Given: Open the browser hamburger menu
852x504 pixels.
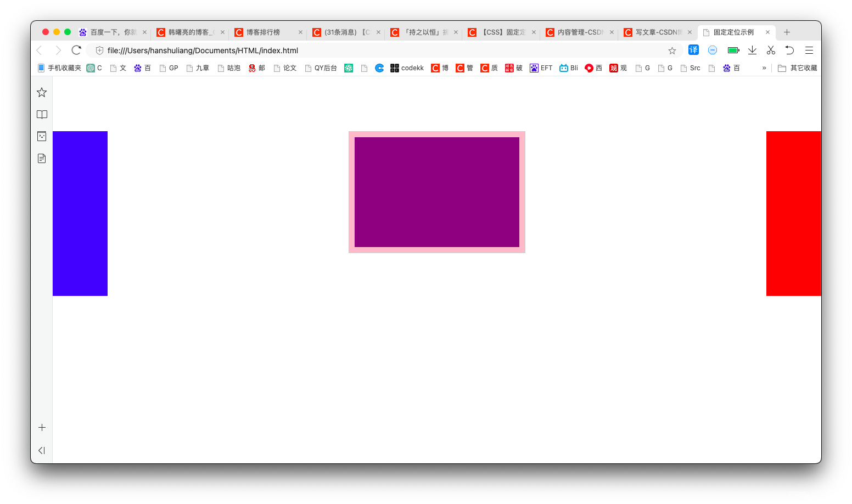Looking at the screenshot, I should [x=809, y=50].
